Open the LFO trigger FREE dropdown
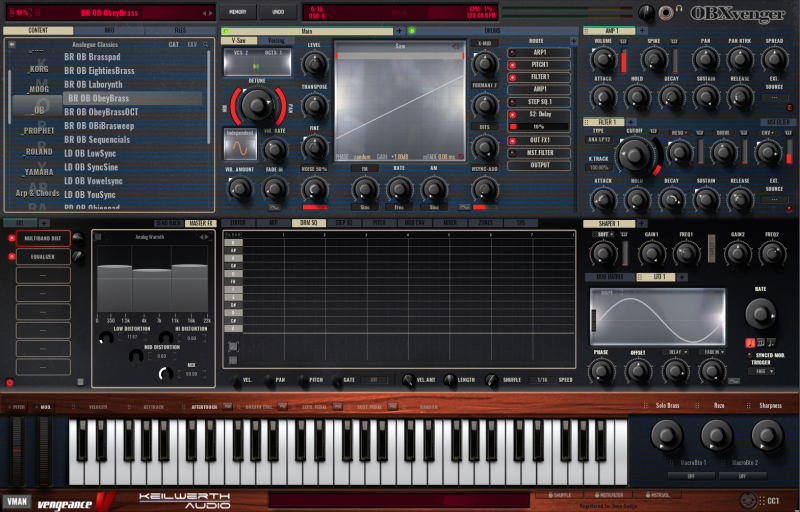This screenshot has height=512, width=800. [762, 371]
